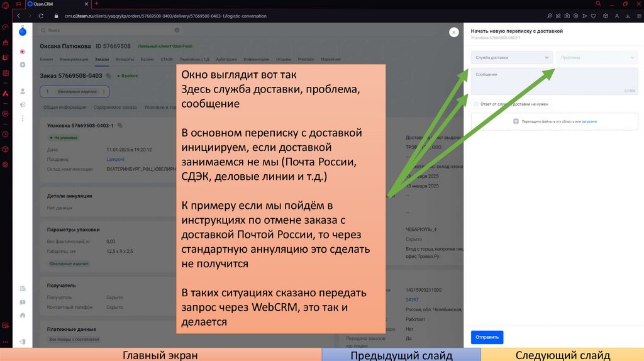
Task: Open the briefcase icon in browser sidebar
Action: click(x=5, y=43)
